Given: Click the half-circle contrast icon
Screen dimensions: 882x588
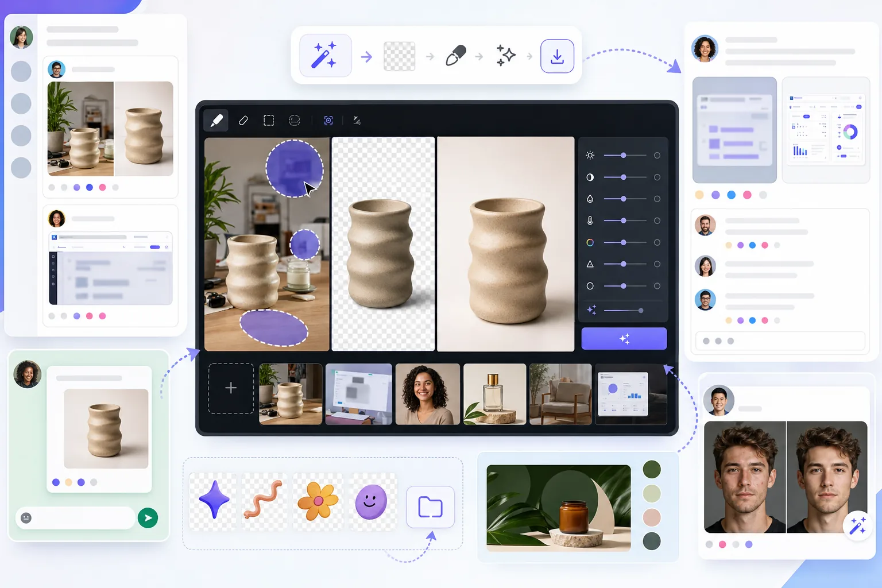Looking at the screenshot, I should pyautogui.click(x=590, y=177).
